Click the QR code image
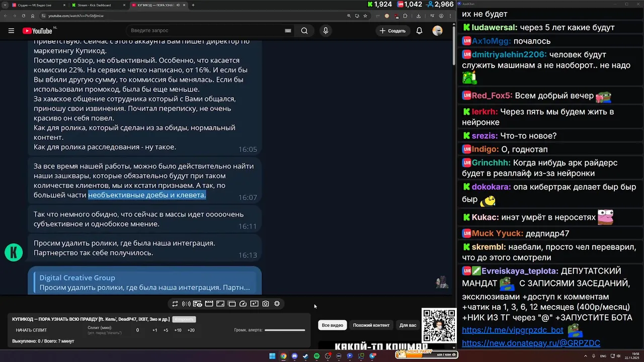The width and height of the screenshot is (644, 362). (x=439, y=325)
